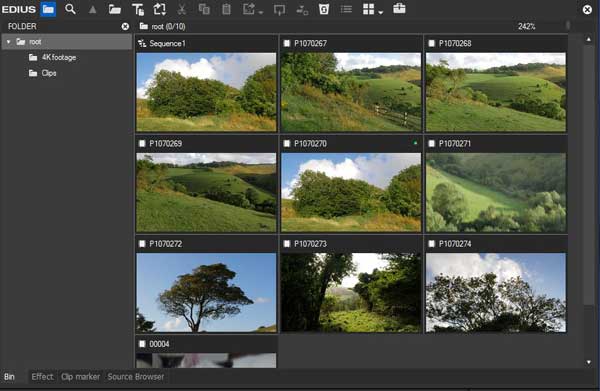The width and height of the screenshot is (600, 391).
Task: Select the P1070272 lone tree thumbnail
Action: (206, 293)
